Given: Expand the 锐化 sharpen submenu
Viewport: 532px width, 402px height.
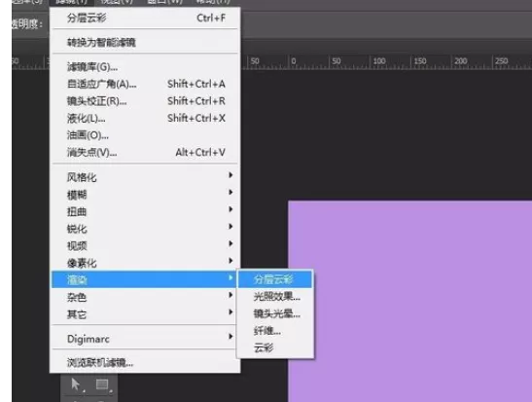Looking at the screenshot, I should [145, 229].
